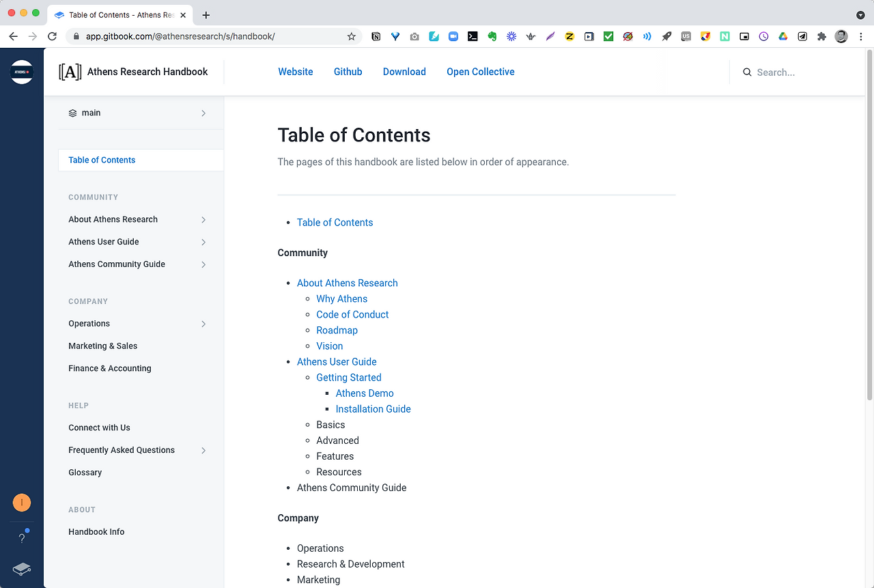The height and width of the screenshot is (588, 874).
Task: Open the About Athens Research content link
Action: (x=348, y=283)
